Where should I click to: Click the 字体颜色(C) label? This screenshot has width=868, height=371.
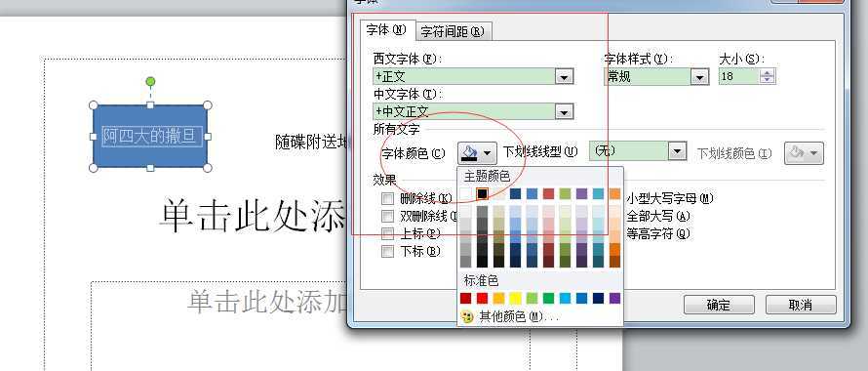(x=413, y=153)
